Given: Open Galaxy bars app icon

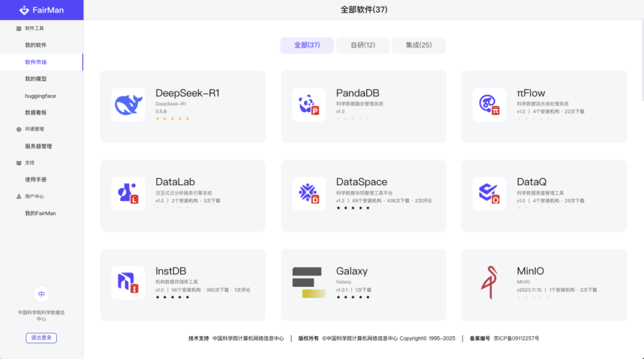Looking at the screenshot, I should click(309, 283).
